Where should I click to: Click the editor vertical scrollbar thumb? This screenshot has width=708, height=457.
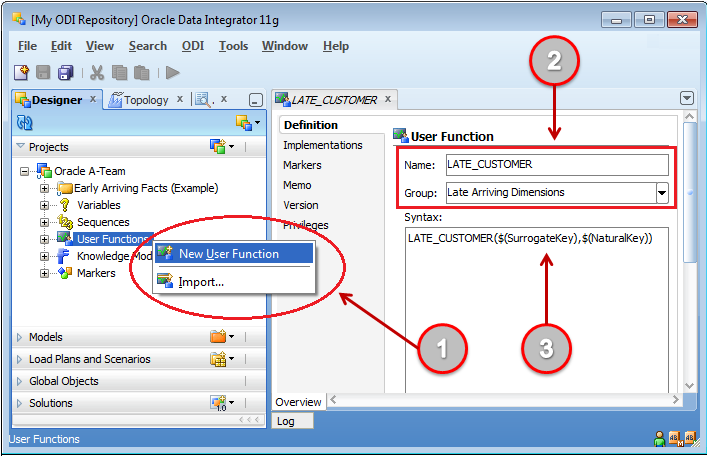[x=690, y=192]
